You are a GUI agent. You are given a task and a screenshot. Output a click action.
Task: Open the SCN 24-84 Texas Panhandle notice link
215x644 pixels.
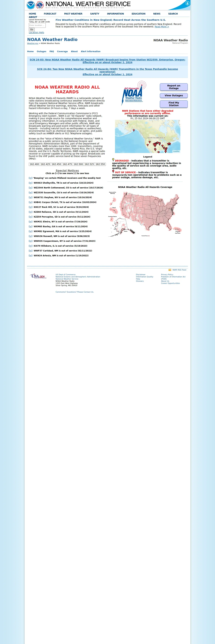107,72
